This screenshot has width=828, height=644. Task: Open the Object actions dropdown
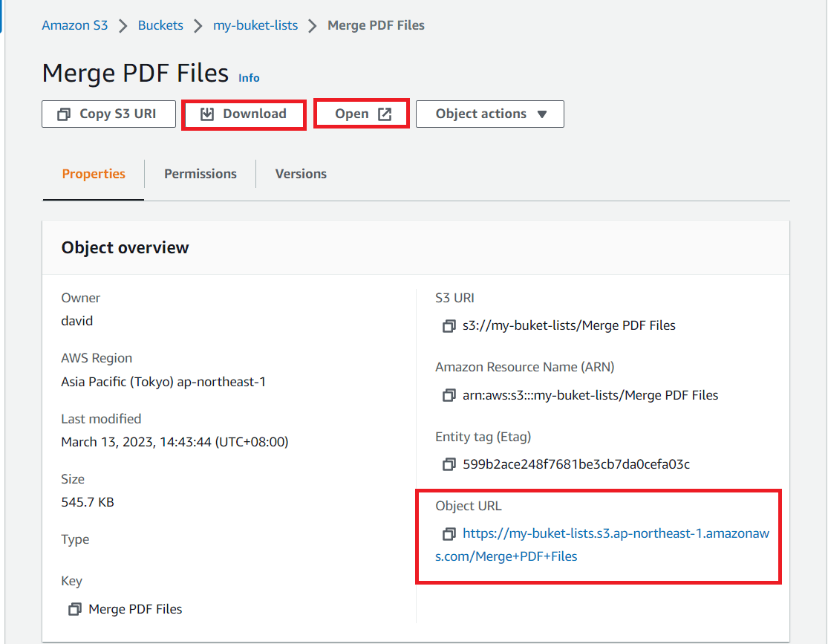coord(489,114)
